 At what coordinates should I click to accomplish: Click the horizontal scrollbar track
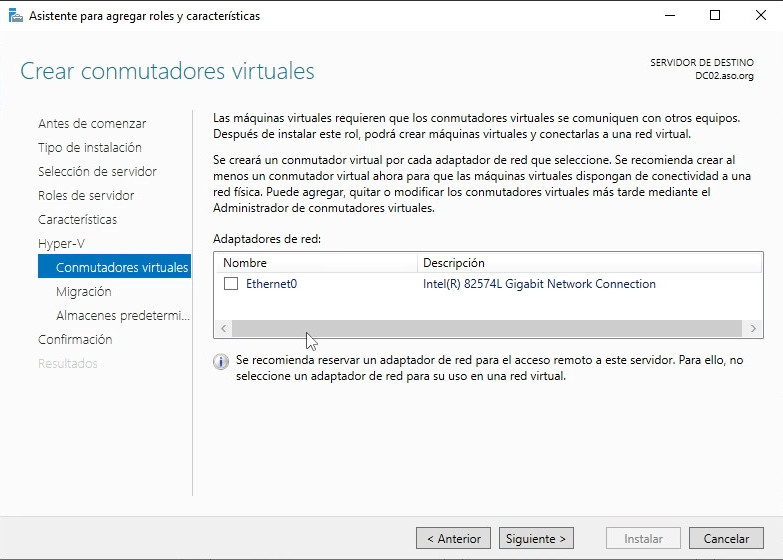tap(488, 328)
